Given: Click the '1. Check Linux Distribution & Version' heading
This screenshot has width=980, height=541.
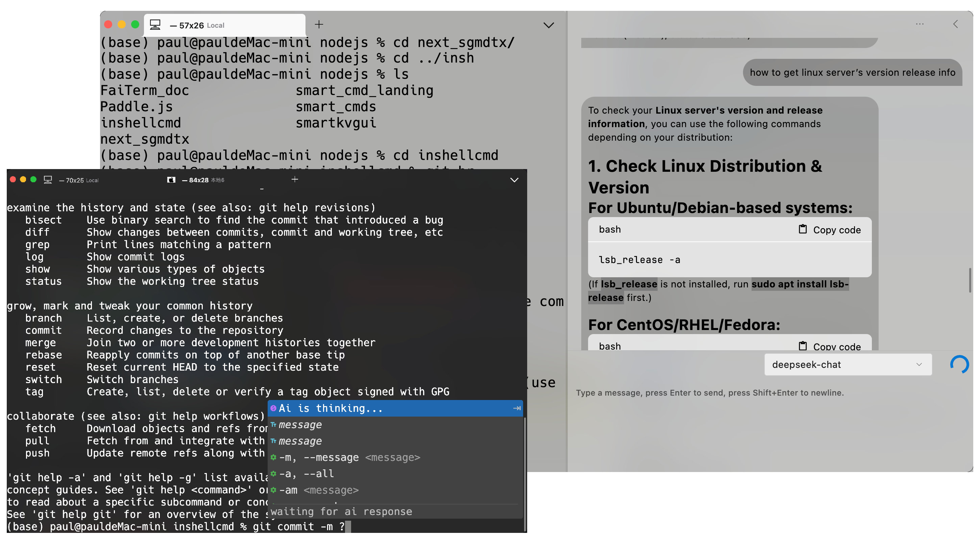Looking at the screenshot, I should 705,177.
